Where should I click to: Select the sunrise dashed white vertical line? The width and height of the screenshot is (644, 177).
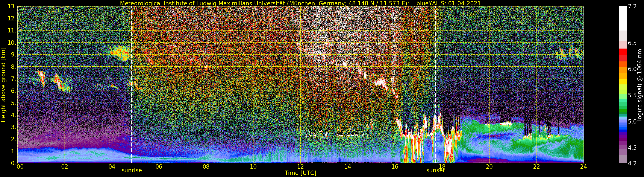(132, 85)
